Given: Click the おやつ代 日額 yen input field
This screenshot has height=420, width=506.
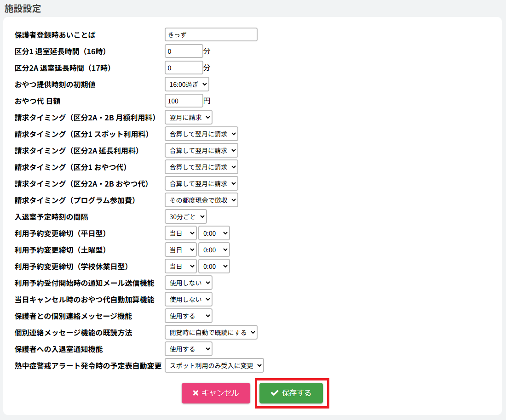Looking at the screenshot, I should click(184, 101).
